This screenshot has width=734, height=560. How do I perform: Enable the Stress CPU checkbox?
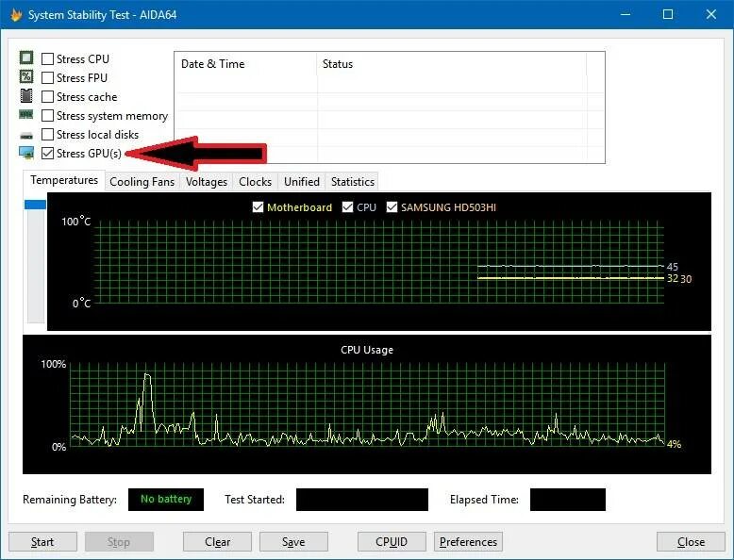pyautogui.click(x=47, y=59)
